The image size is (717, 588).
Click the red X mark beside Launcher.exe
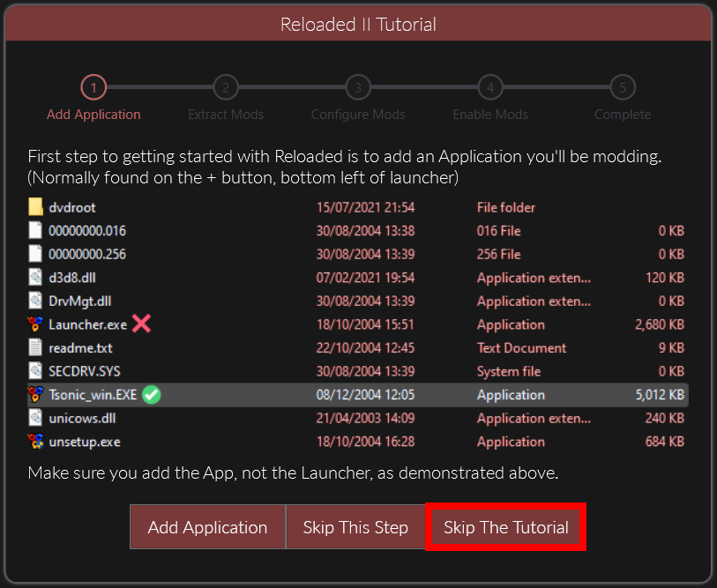142,324
